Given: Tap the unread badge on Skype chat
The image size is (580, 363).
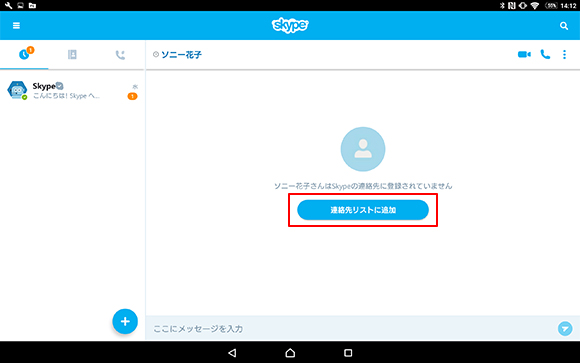Looking at the screenshot, I should (x=132, y=96).
